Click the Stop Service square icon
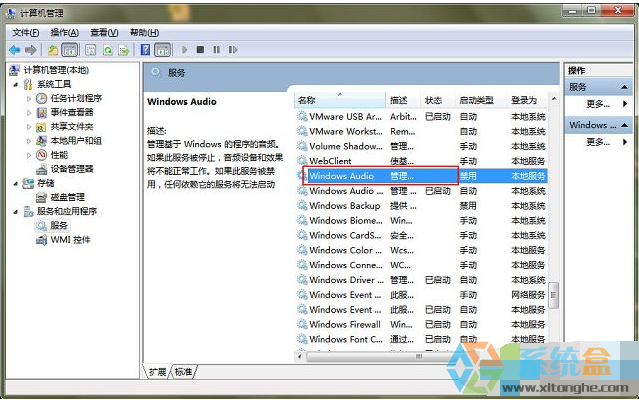The width and height of the screenshot is (639, 400). click(x=200, y=50)
